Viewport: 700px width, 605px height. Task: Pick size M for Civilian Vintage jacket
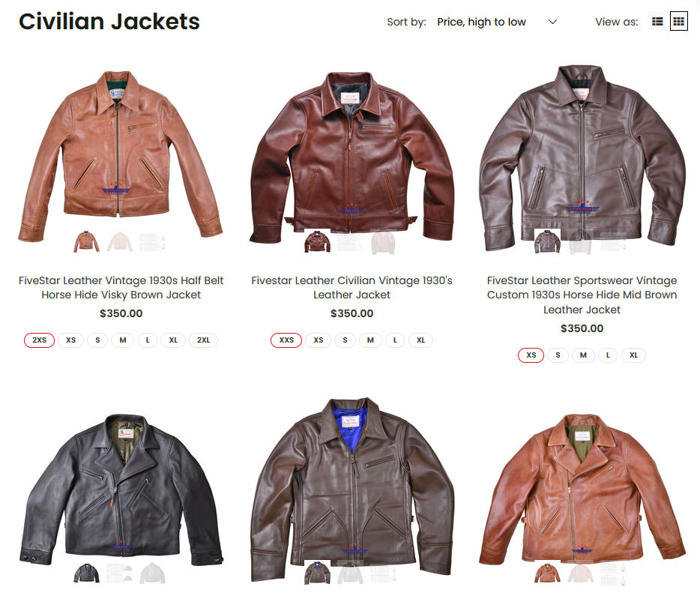(x=370, y=340)
